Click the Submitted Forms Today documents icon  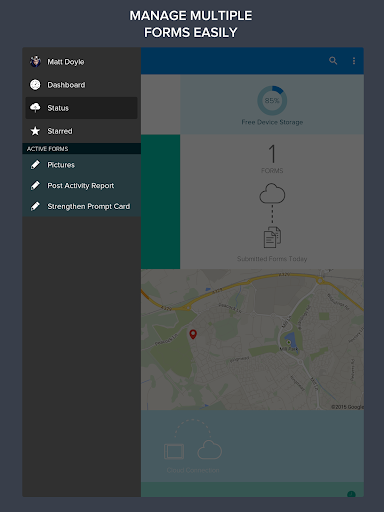[272, 237]
